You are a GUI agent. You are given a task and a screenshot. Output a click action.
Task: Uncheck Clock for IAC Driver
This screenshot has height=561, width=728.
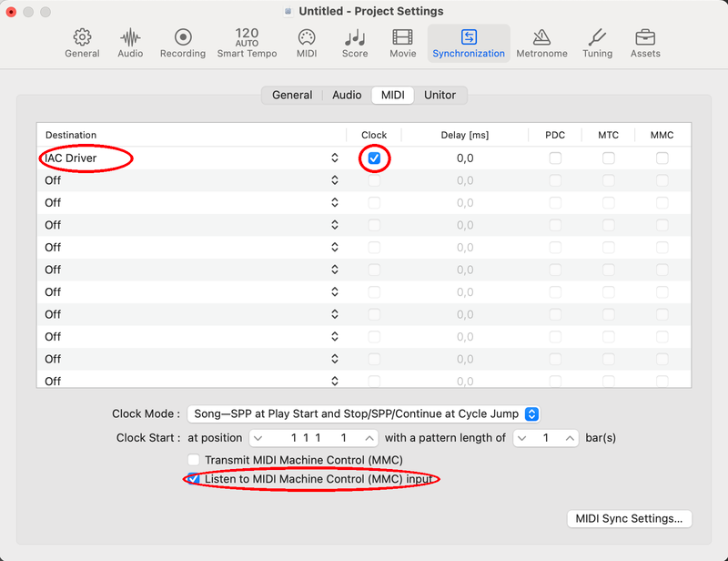(x=374, y=158)
